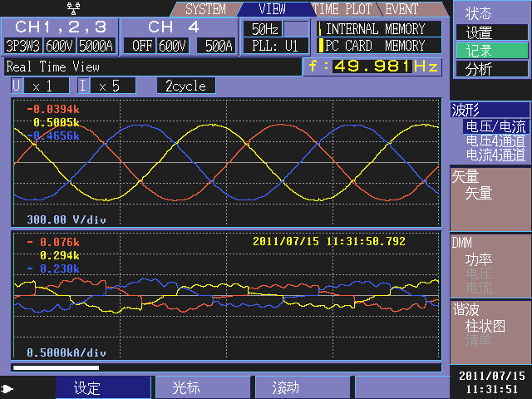Open the DMM 电压 view
The height and width of the screenshot is (399, 532).
coord(479,273)
